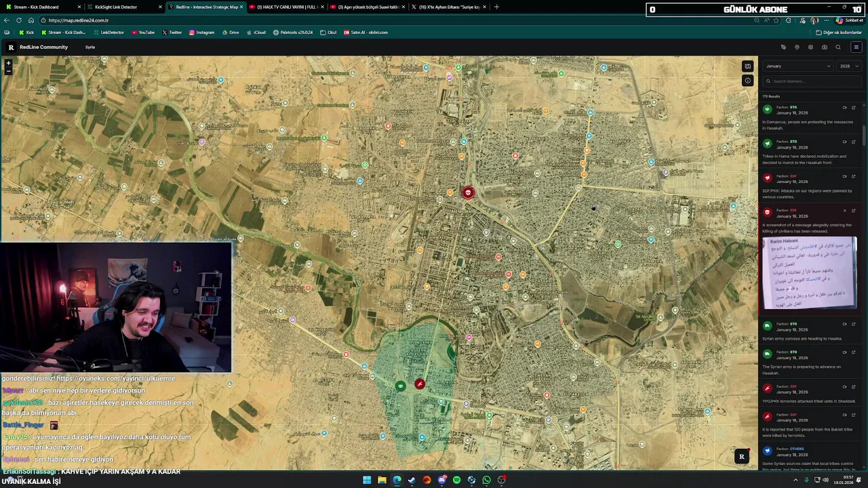This screenshot has width=868, height=488.
Task: Click the red R button at map corner
Action: pyautogui.click(x=742, y=457)
